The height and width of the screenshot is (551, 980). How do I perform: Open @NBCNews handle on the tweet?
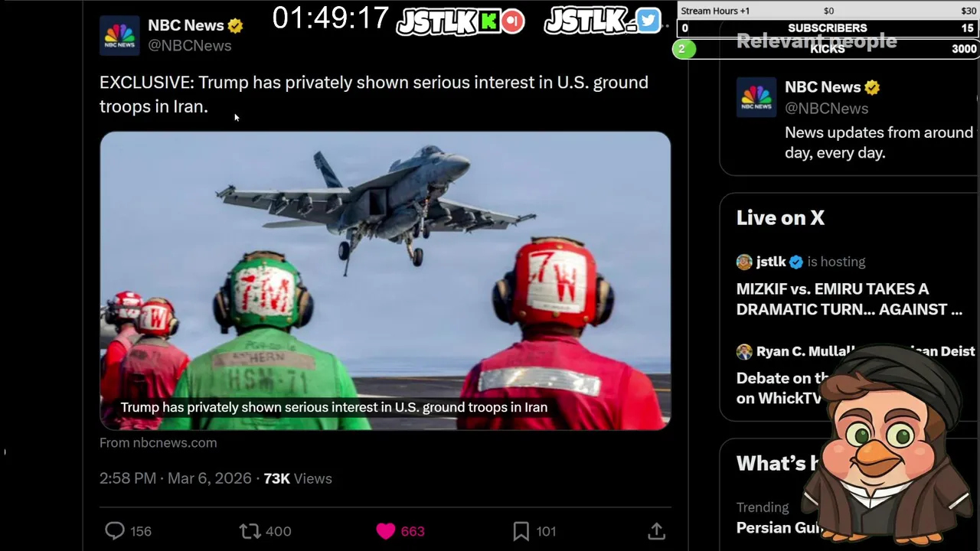pyautogui.click(x=189, y=45)
